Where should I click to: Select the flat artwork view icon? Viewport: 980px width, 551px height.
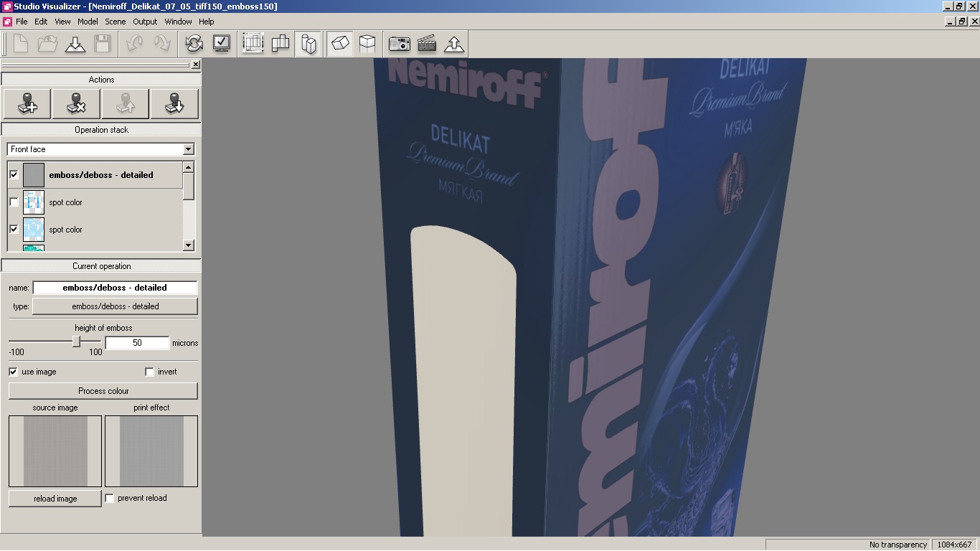pyautogui.click(x=253, y=44)
